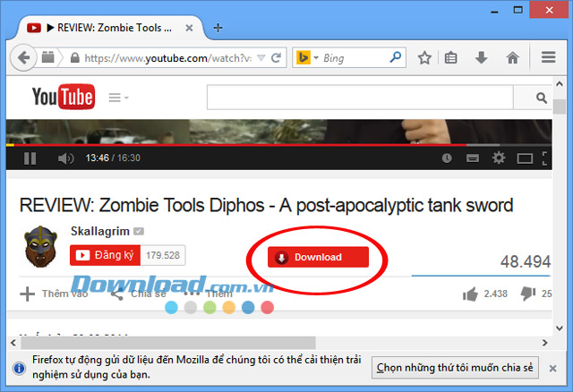Open the Skallagrim channel link
Image resolution: width=573 pixels, height=392 pixels.
coord(99,231)
